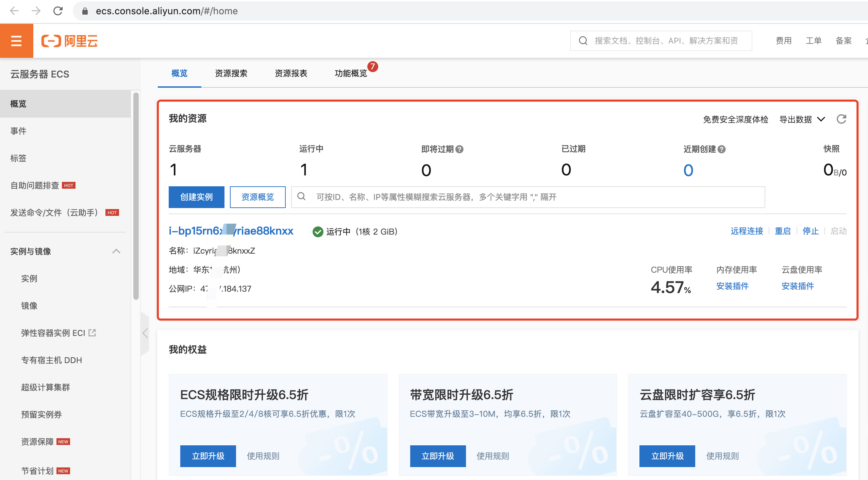Click the blue 近期创建 count 0

coord(688,170)
